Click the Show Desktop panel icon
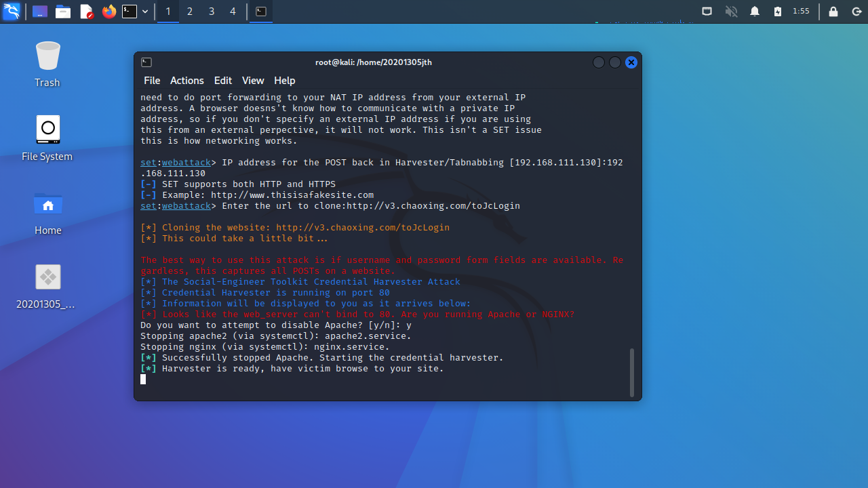This screenshot has width=868, height=488. pos(40,12)
